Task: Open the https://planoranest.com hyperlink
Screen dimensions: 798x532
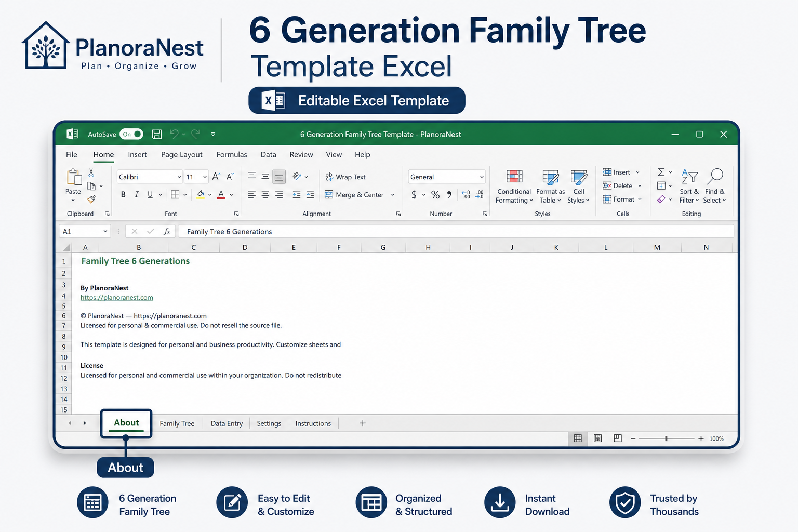Action: [x=117, y=297]
